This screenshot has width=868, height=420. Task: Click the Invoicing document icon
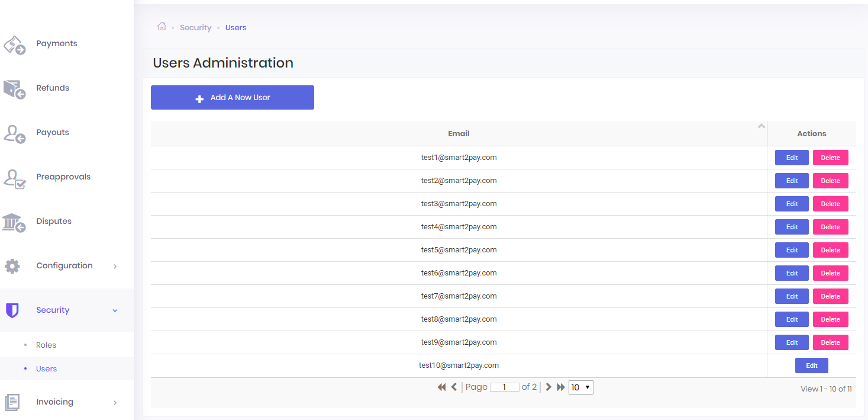coord(12,402)
